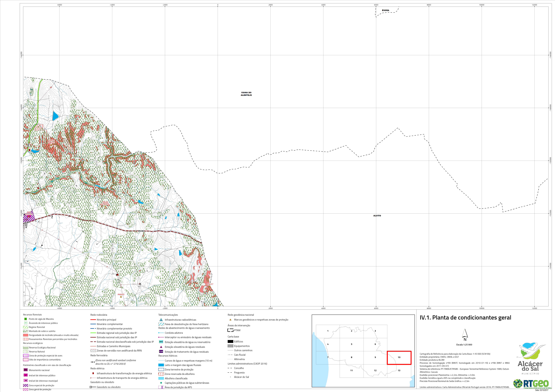Click the Imóvel de interesse municipal IM icon
Viewport: 555px width, 392px height.
[26, 381]
